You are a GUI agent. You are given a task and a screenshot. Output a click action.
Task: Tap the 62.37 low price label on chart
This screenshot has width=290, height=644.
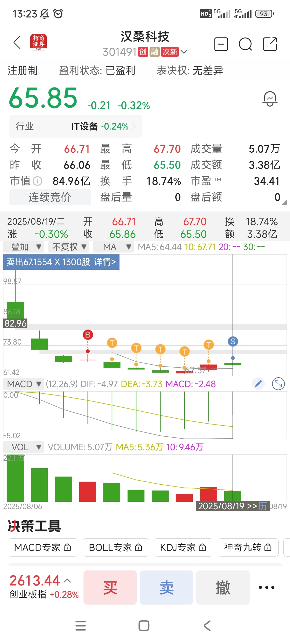[195, 370]
